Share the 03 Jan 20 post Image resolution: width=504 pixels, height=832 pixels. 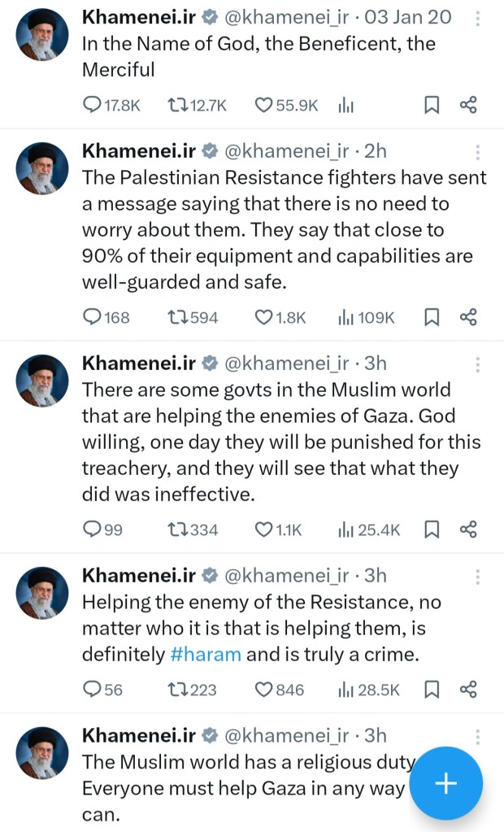coord(468,105)
